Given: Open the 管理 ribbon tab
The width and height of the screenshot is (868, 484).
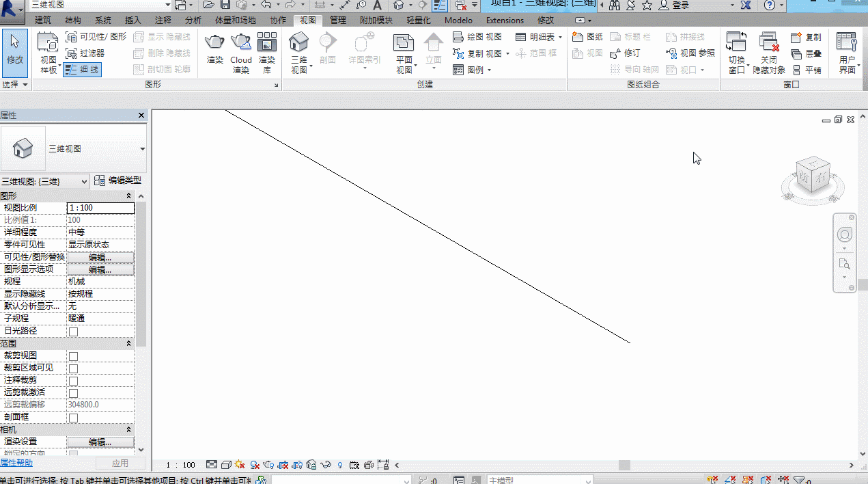Looking at the screenshot, I should tap(338, 21).
